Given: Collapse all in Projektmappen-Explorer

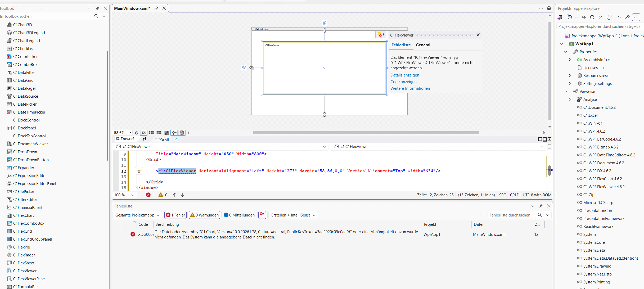Looking at the screenshot, I should click(601, 17).
